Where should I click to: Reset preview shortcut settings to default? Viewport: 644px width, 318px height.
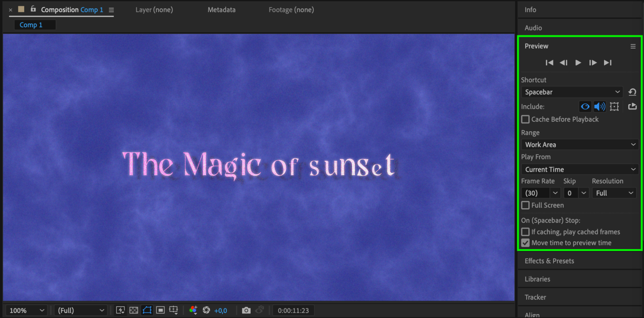click(x=632, y=92)
